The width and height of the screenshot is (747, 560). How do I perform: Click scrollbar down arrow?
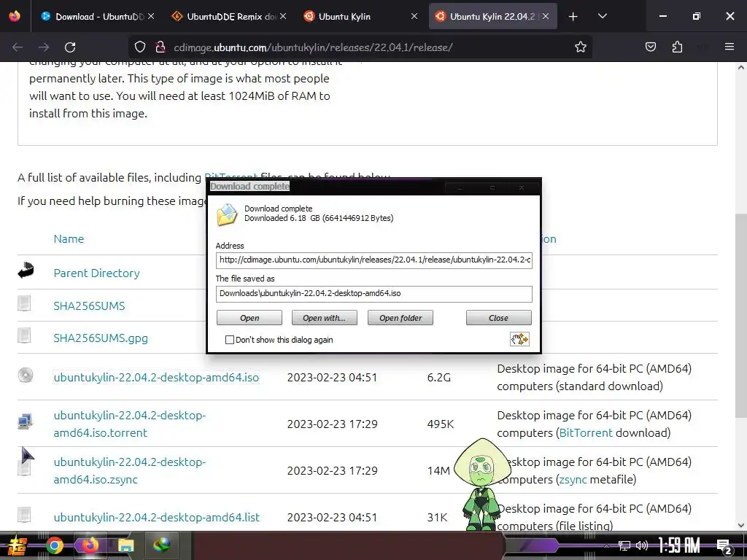pyautogui.click(x=741, y=525)
